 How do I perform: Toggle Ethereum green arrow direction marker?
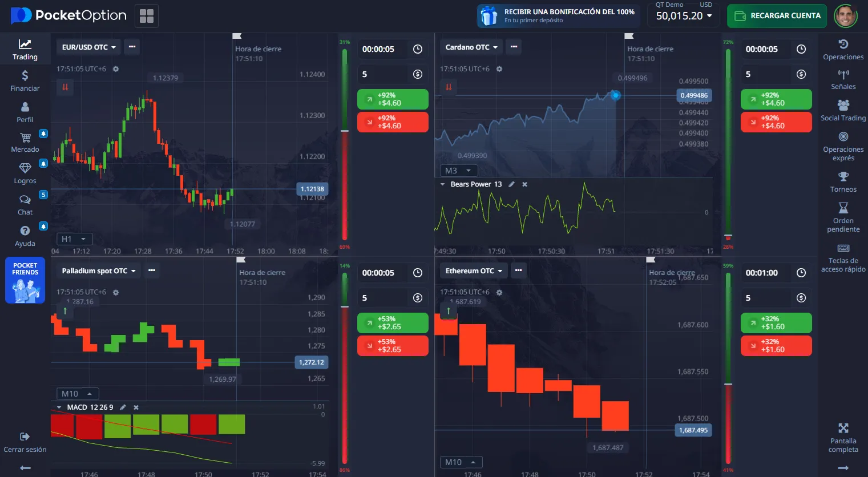449,311
